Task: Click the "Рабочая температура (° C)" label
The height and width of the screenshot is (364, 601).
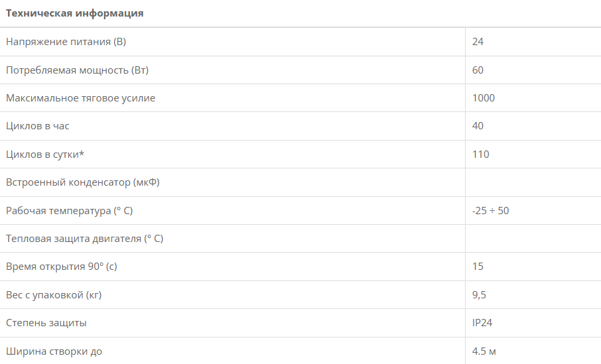Action: [70, 211]
